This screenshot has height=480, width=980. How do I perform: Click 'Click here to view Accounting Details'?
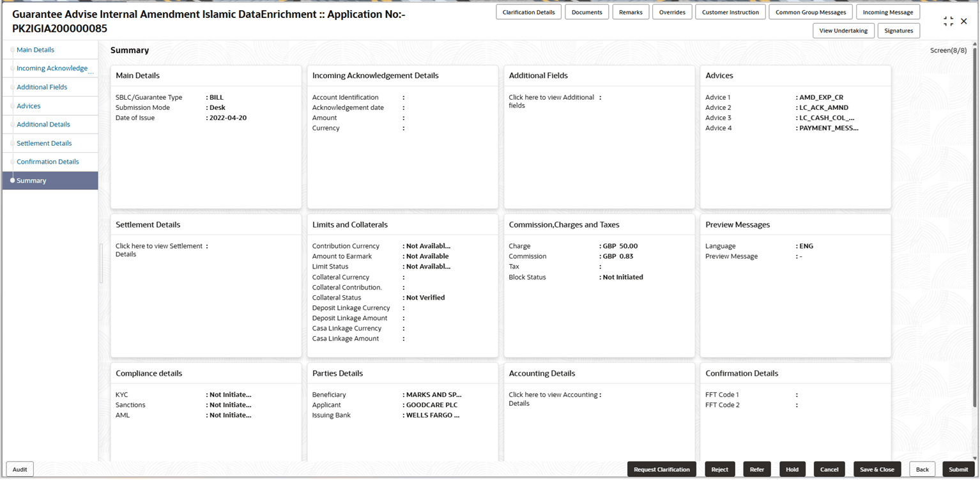[x=553, y=399]
